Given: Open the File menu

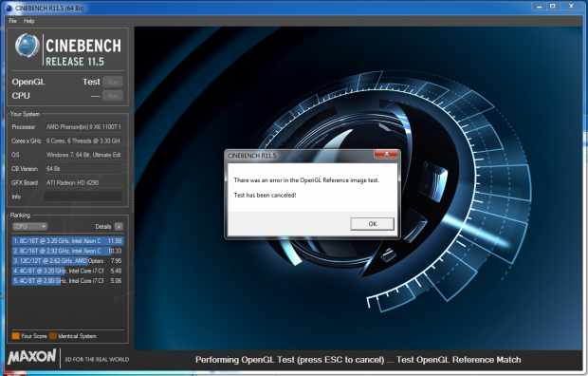Looking at the screenshot, I should [12, 21].
